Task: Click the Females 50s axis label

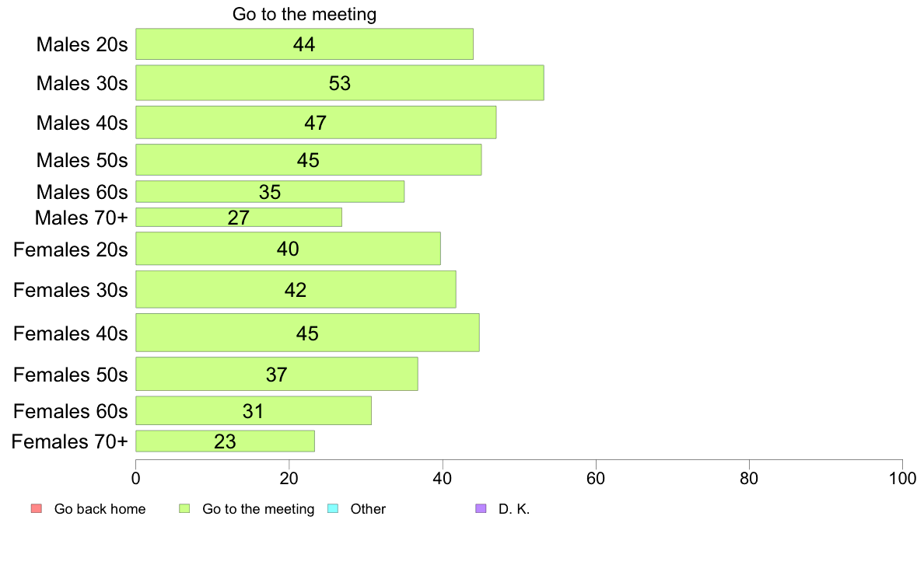Action: click(x=71, y=375)
